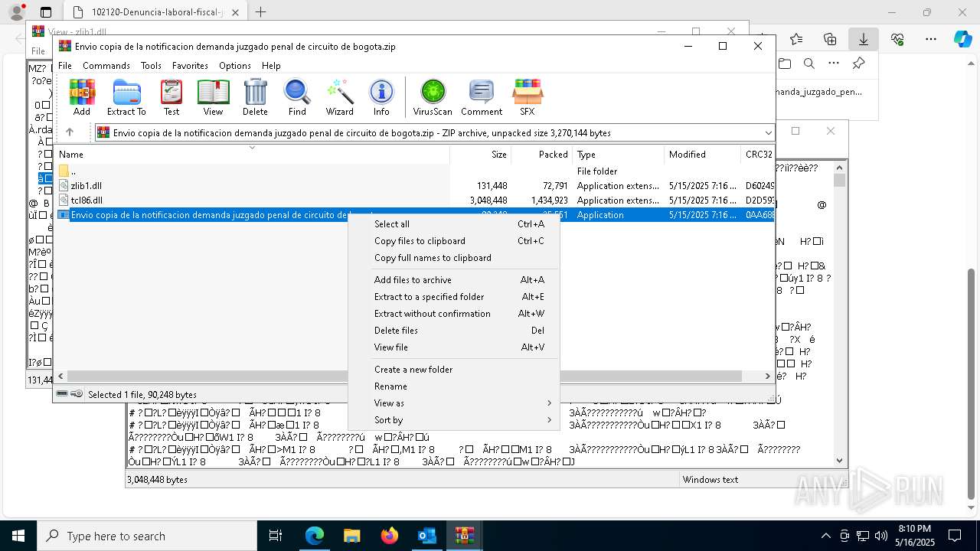Choose View file in context menu
This screenshot has height=551, width=980.
click(454, 347)
